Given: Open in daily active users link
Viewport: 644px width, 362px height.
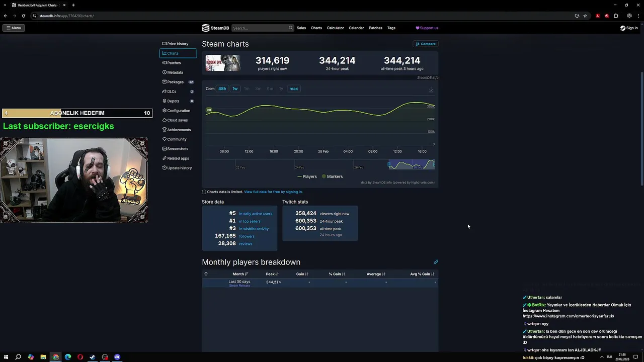Looking at the screenshot, I should [x=256, y=214].
